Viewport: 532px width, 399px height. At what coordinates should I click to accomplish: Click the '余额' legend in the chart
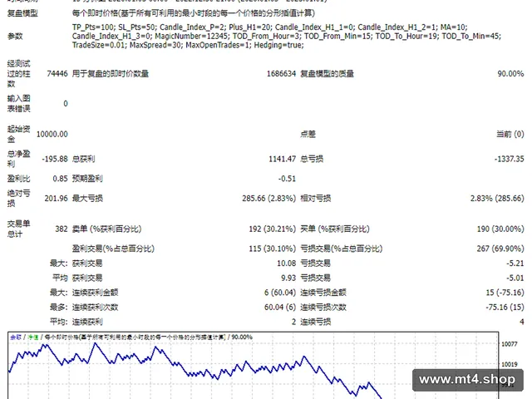point(16,337)
